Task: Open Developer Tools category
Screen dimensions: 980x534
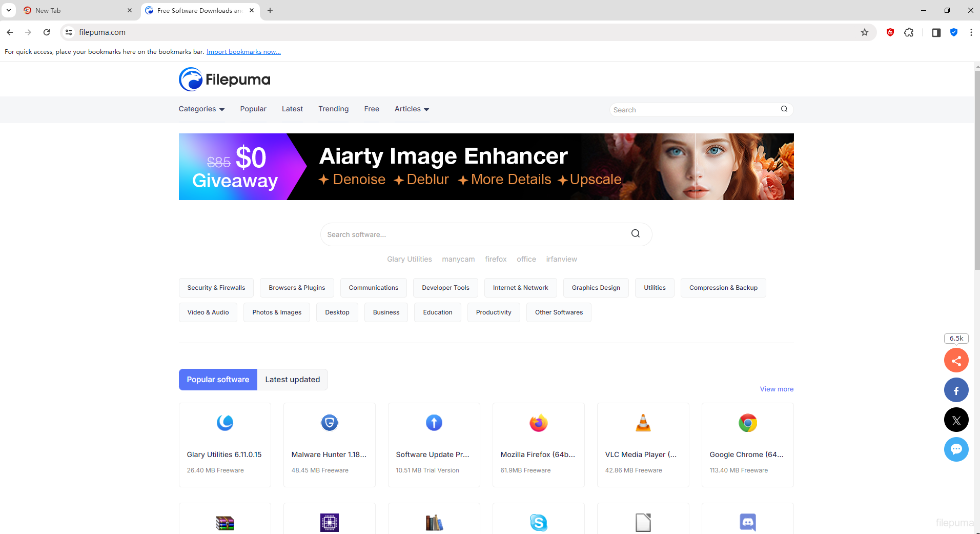Action: tap(445, 288)
